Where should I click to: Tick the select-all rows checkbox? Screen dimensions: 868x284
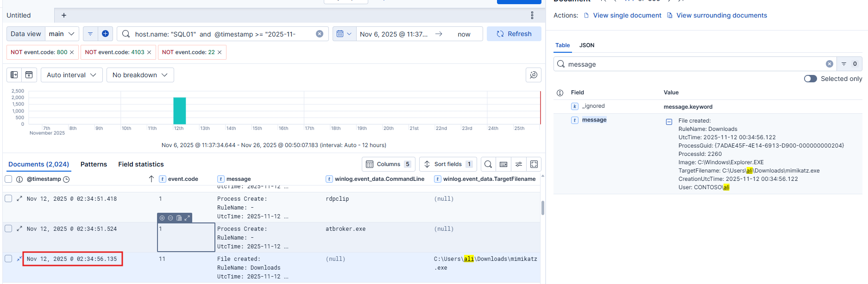(x=8, y=179)
